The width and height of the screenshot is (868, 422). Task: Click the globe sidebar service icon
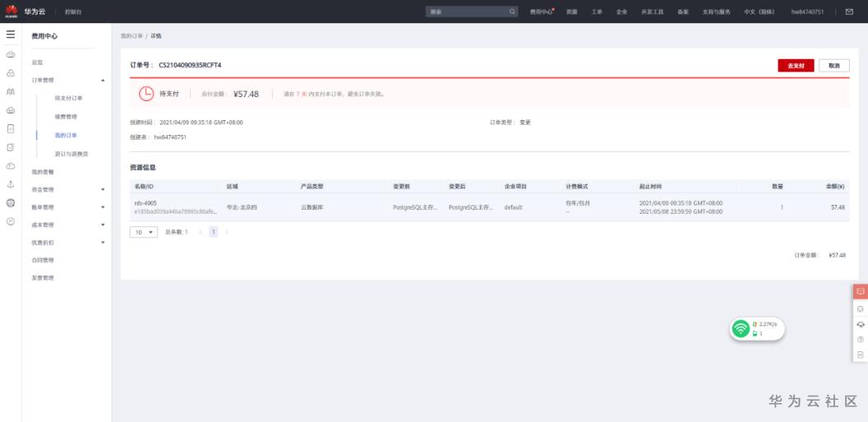pos(11,202)
